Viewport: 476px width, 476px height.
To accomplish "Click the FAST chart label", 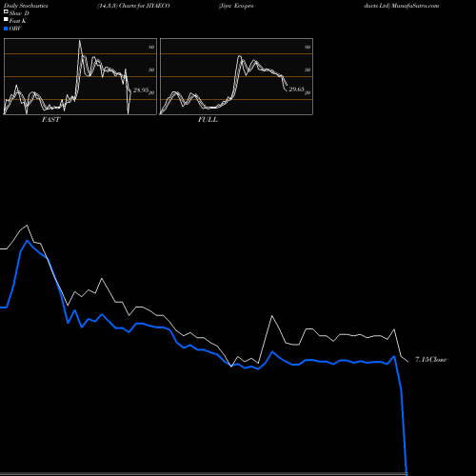I will (x=51, y=120).
